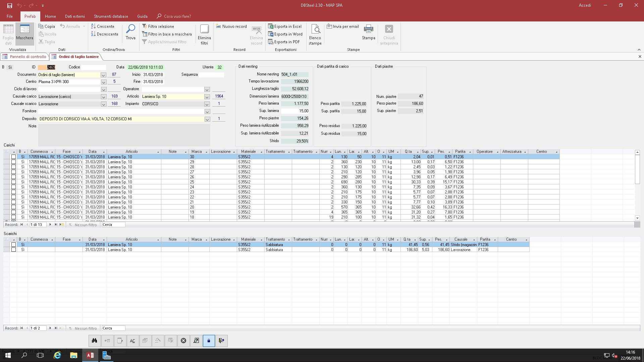Open the Causale carico dropdown
Viewport: 644px width, 362px height.
point(103,97)
